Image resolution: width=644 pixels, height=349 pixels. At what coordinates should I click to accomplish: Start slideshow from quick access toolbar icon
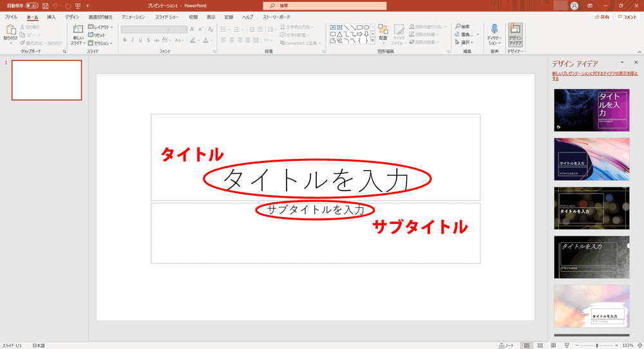pos(78,6)
